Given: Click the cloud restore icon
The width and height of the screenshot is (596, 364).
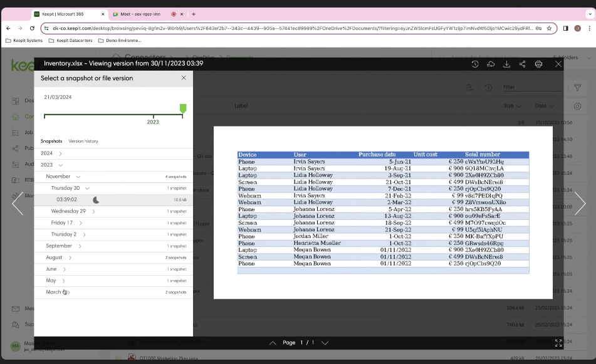Looking at the screenshot, I should pyautogui.click(x=491, y=64).
